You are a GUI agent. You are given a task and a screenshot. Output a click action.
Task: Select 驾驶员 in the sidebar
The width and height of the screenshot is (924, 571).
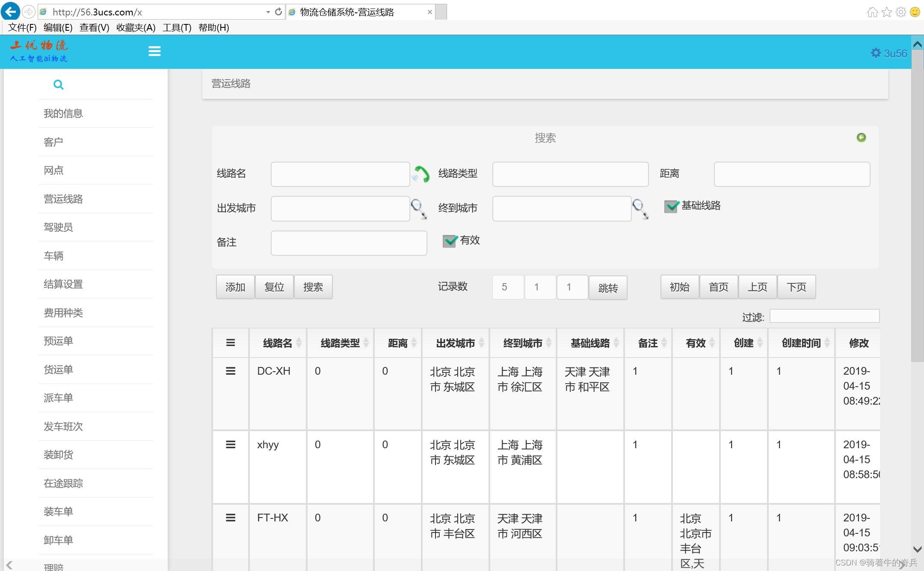coord(58,227)
